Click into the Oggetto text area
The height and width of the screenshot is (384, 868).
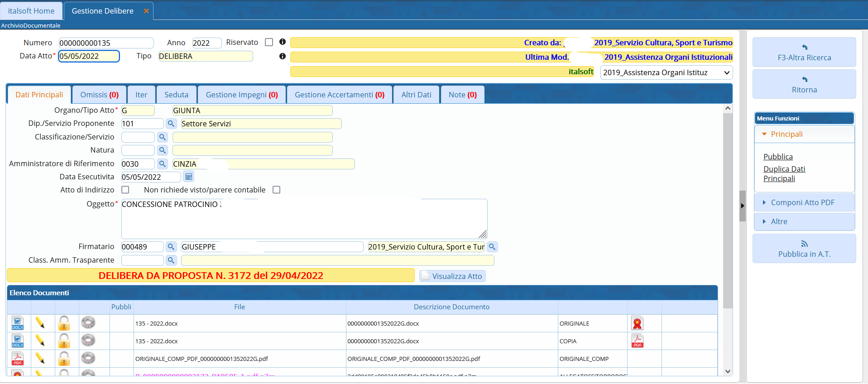point(303,219)
